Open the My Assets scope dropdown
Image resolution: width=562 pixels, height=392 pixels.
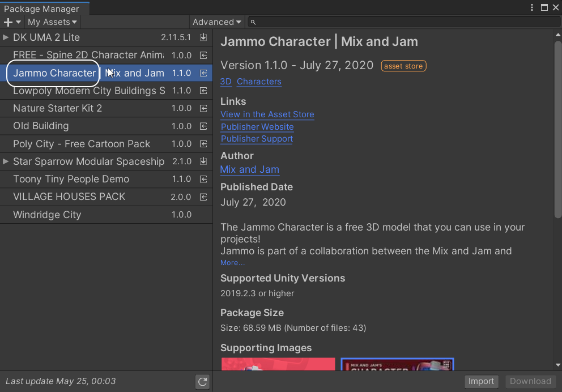pyautogui.click(x=52, y=22)
